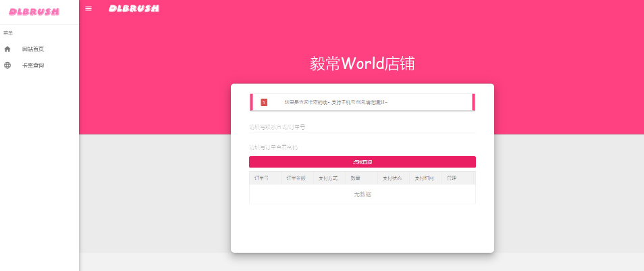Click the 订单号 column header

point(262,178)
